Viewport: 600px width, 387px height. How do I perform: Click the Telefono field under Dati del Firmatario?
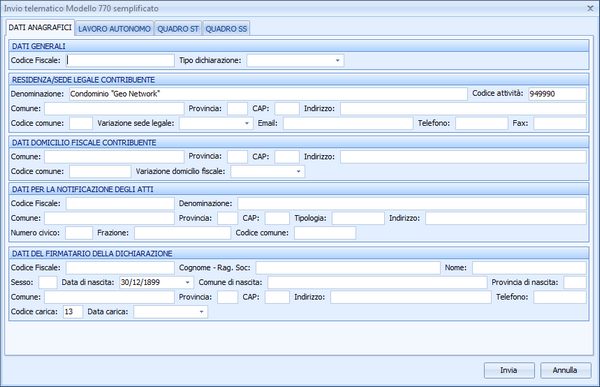tap(560, 297)
